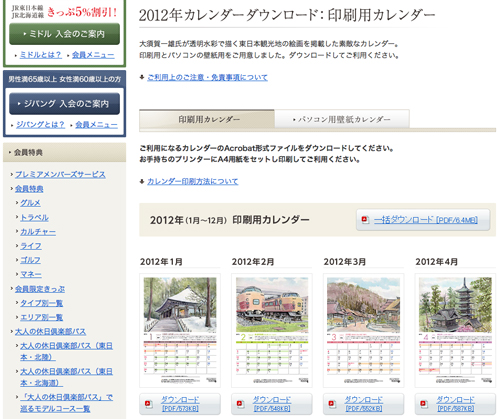The image size is (500, 419).
Task: Download January calendar PDF/573KB
Action: point(180,404)
